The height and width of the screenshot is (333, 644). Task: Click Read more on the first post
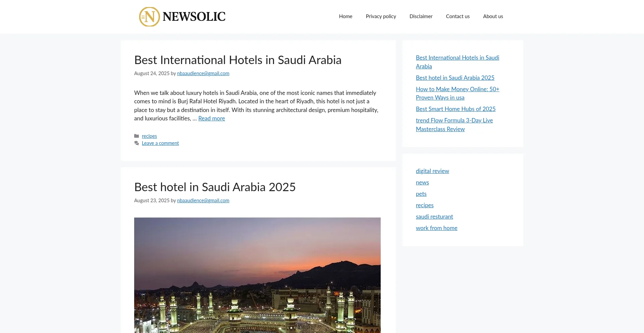(x=212, y=118)
